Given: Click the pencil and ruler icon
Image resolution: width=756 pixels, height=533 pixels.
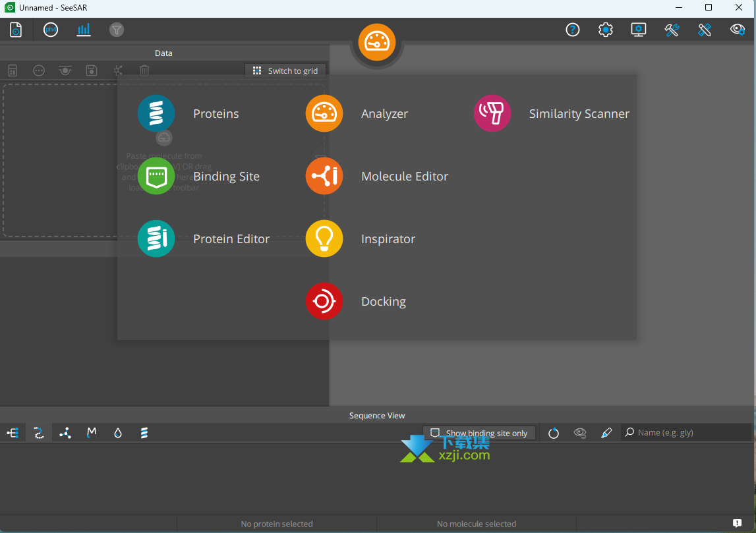Looking at the screenshot, I should click(705, 30).
